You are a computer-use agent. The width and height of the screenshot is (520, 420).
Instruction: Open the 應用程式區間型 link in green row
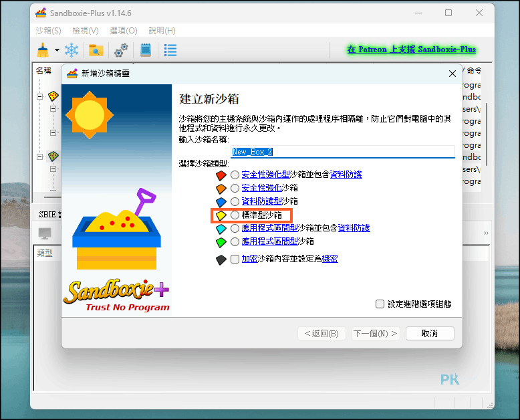(269, 241)
